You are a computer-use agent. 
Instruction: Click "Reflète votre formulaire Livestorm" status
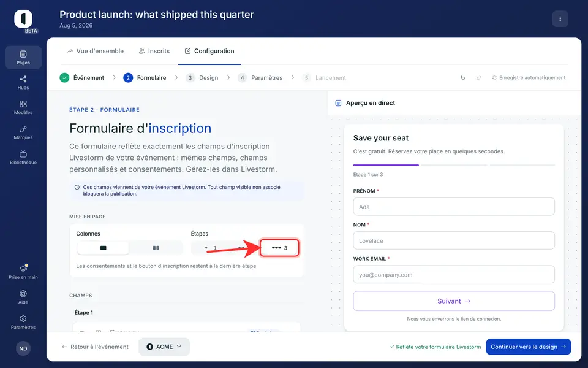(x=435, y=347)
